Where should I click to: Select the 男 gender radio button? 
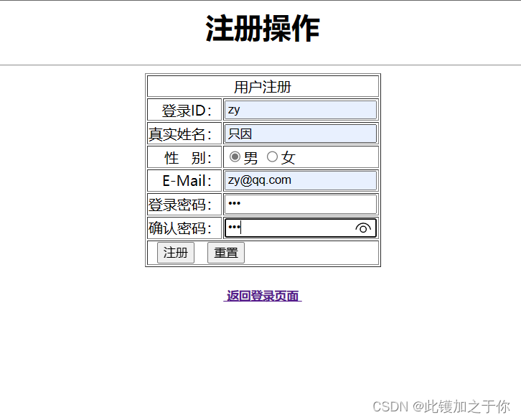click(235, 157)
